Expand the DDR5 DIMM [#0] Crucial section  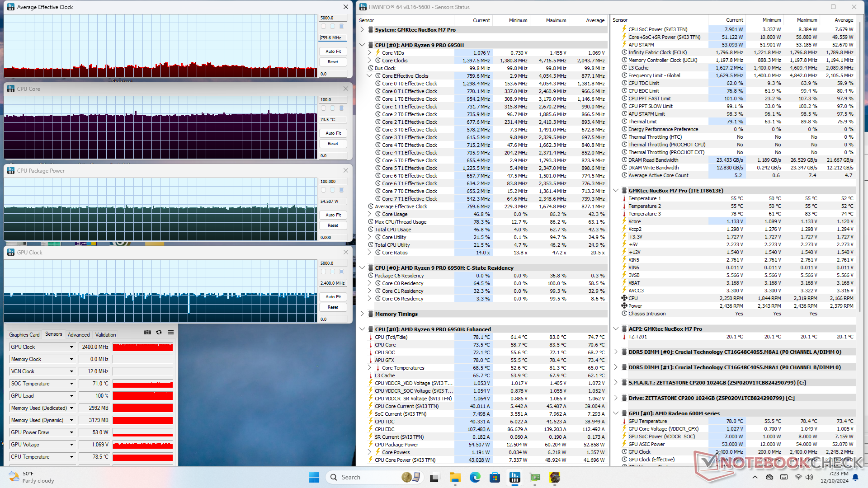616,352
